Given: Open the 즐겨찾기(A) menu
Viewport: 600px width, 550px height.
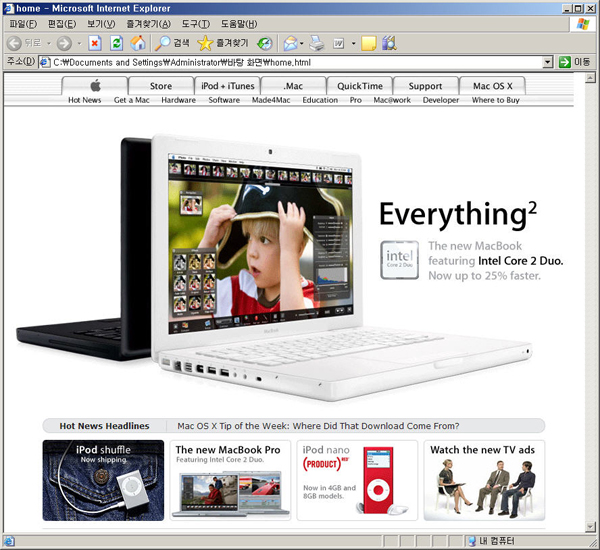Looking at the screenshot, I should coord(148,24).
